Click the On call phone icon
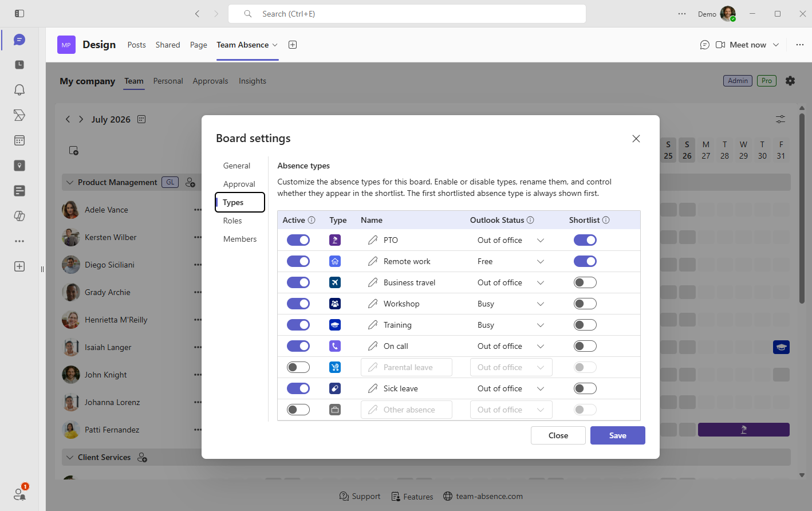Viewport: 812px width, 511px height. click(335, 346)
